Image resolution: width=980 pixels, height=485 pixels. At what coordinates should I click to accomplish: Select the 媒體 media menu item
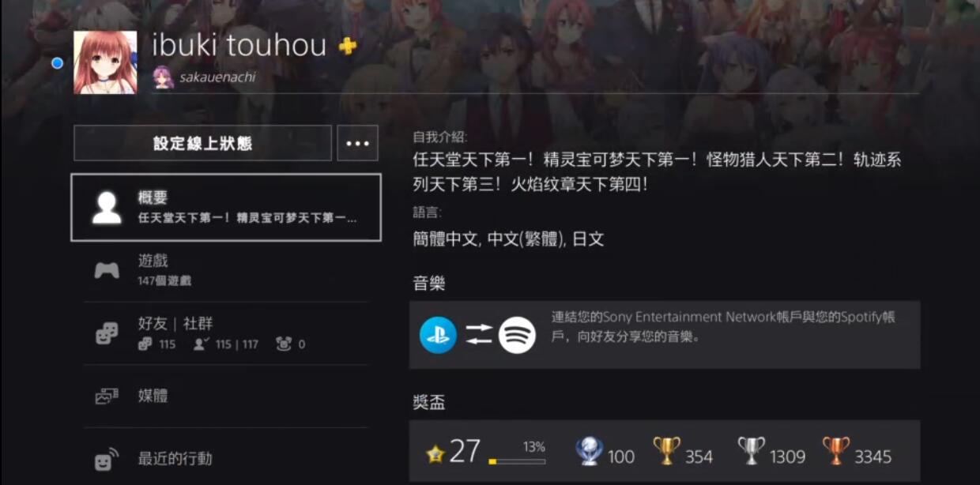226,397
